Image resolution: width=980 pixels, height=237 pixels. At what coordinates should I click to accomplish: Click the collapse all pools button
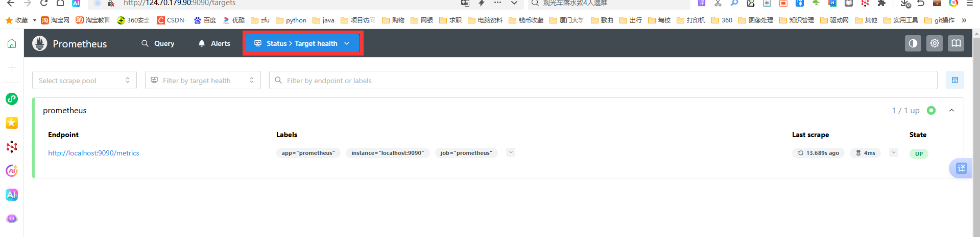click(x=954, y=80)
